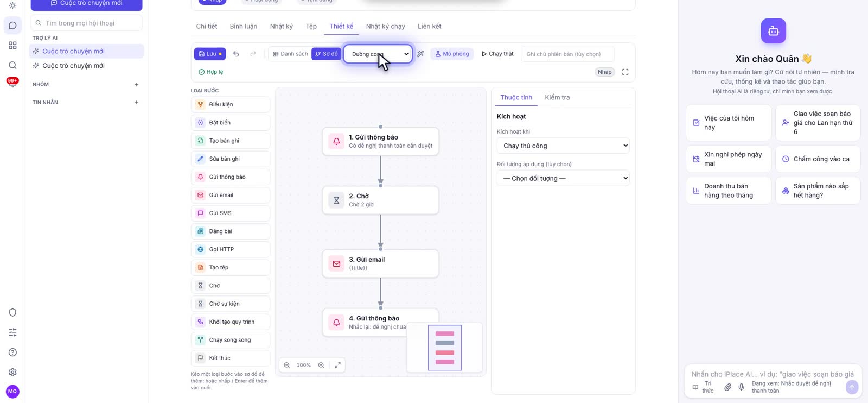
Task: Open the Chạy thủ công trigger dropdown
Action: point(563,146)
